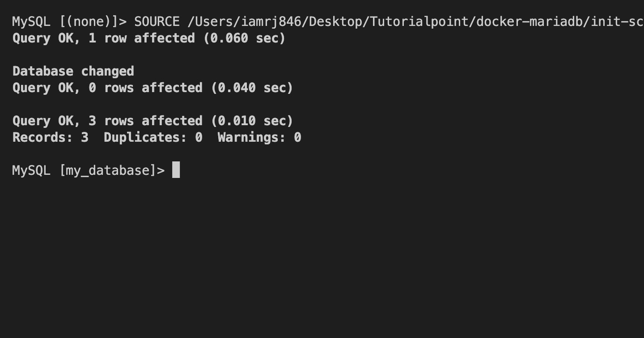Viewport: 644px width, 338px height.
Task: Click the "1 row affected" text
Action: coord(142,38)
